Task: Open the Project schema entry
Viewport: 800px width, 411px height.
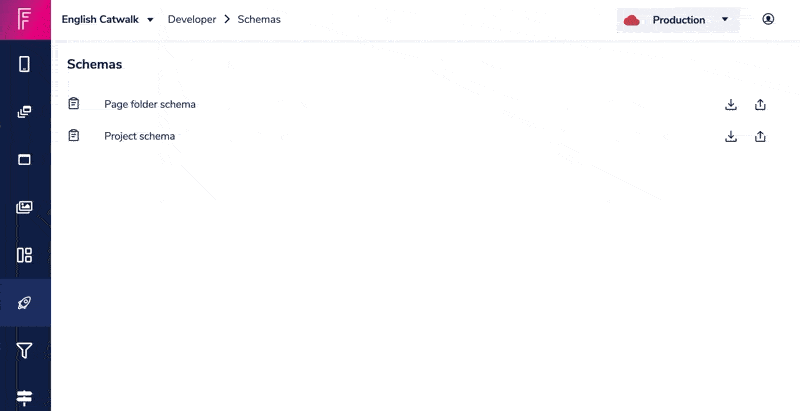Action: [x=139, y=136]
